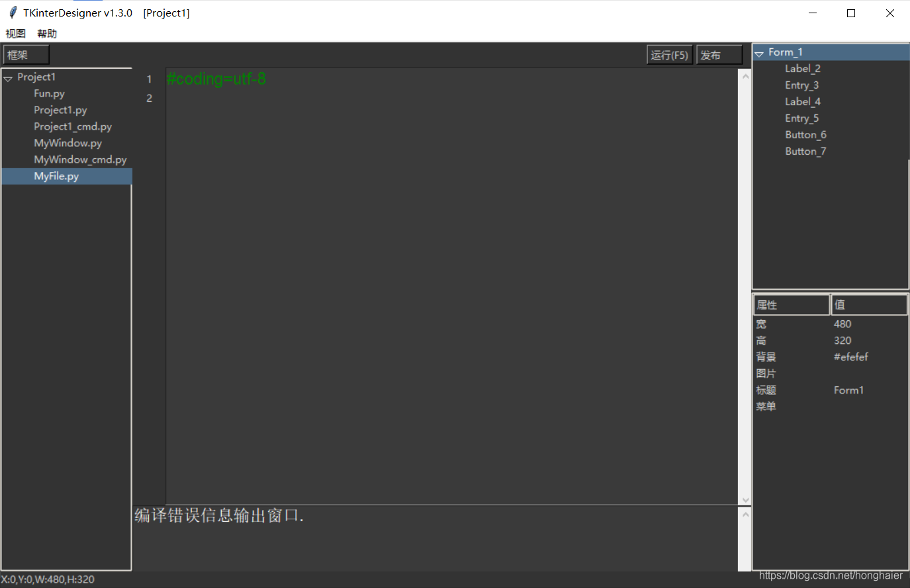The height and width of the screenshot is (588, 910).
Task: Edit the 宽 value 480
Action: (842, 324)
